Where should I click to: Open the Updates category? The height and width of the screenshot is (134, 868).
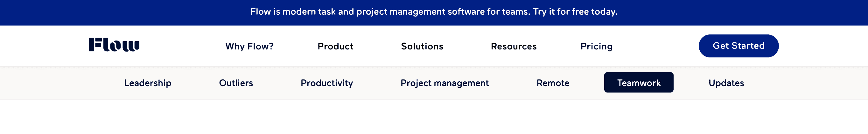pos(726,83)
